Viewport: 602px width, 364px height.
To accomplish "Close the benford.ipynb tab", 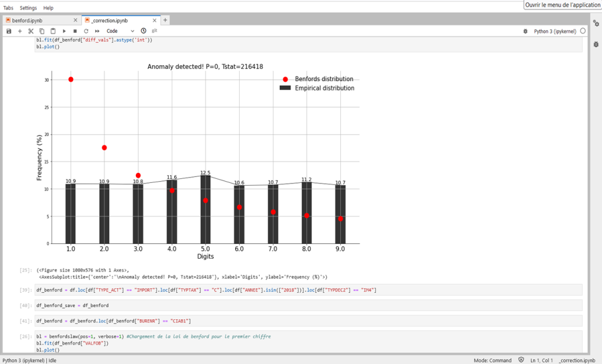I will click(x=75, y=21).
